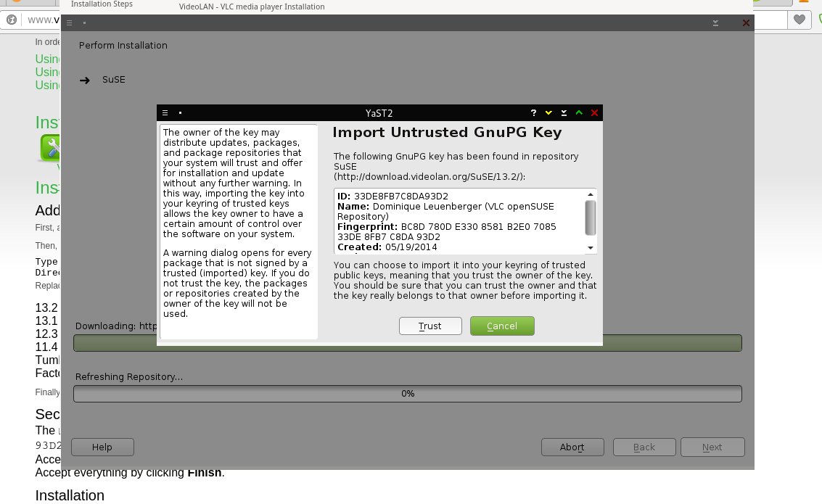Select the SuSE installation step

coord(114,80)
